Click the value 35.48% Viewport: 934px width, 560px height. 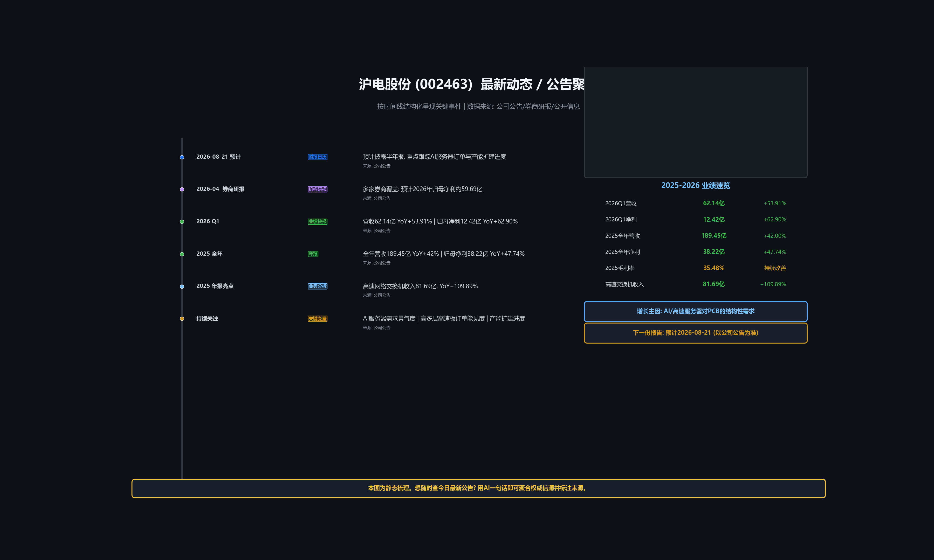[713, 268]
